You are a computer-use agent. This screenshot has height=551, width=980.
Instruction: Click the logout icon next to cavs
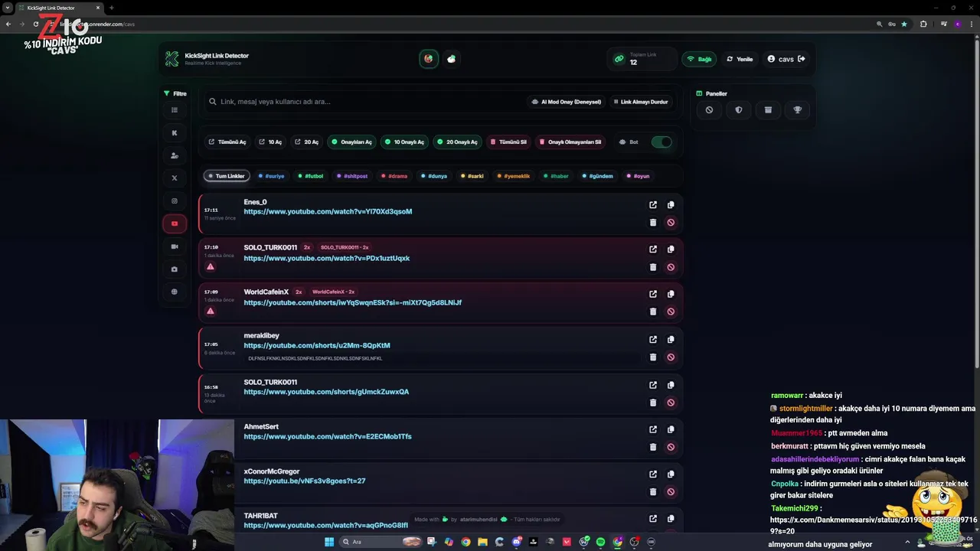coord(802,59)
